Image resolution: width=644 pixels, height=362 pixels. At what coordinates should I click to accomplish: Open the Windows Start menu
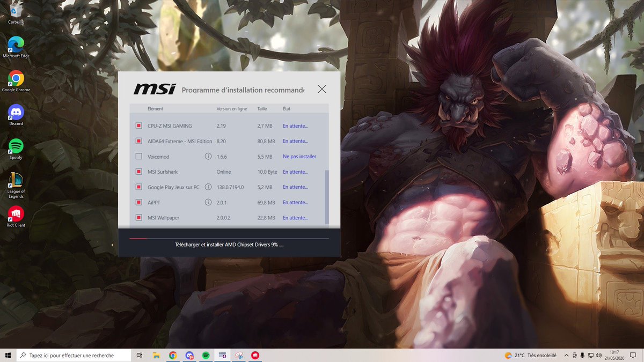pos(8,355)
